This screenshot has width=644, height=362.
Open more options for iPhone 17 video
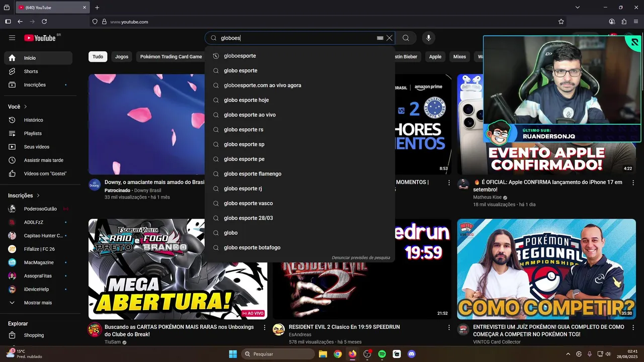(x=633, y=183)
